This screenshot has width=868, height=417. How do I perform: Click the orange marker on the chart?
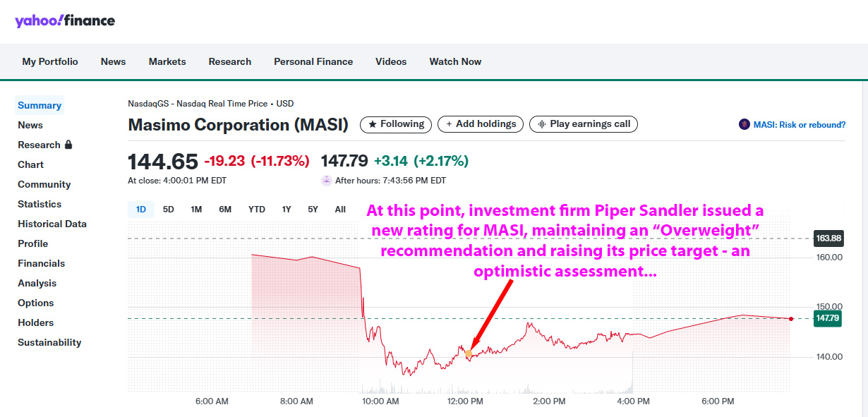[x=469, y=353]
